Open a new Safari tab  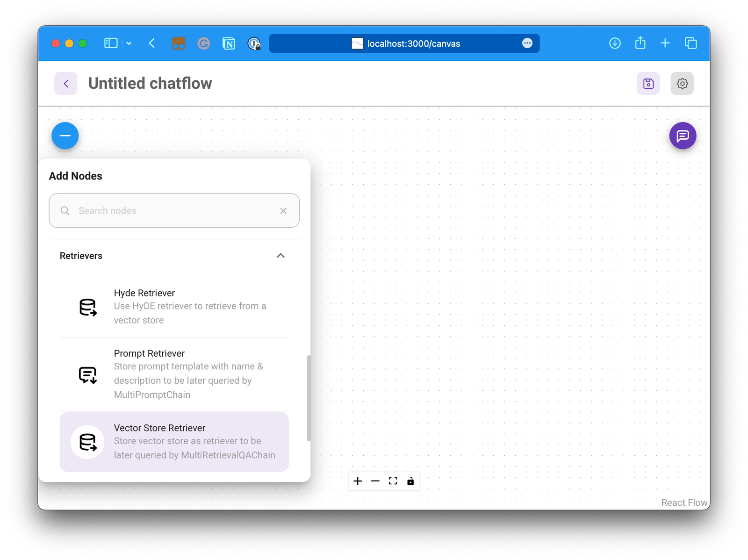(665, 43)
